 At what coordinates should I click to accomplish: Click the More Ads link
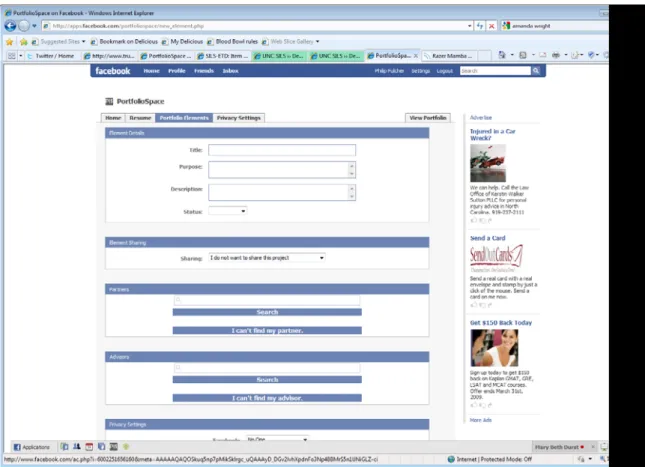(480, 420)
